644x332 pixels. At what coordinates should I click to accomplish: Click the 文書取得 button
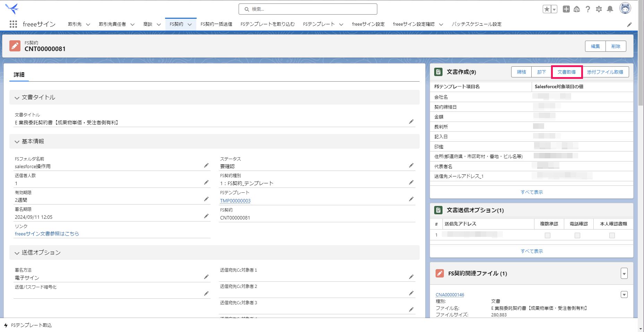pyautogui.click(x=567, y=72)
